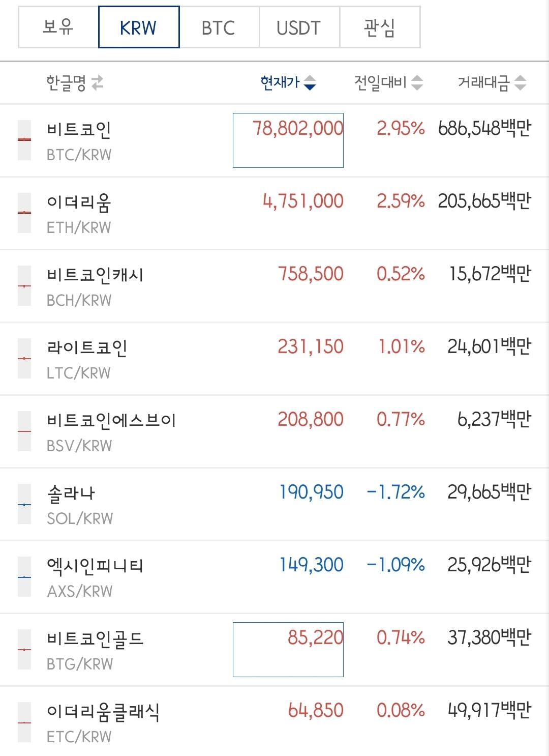Sort by 전일대비 change percentage arrows
This screenshot has width=549, height=756.
tap(417, 82)
